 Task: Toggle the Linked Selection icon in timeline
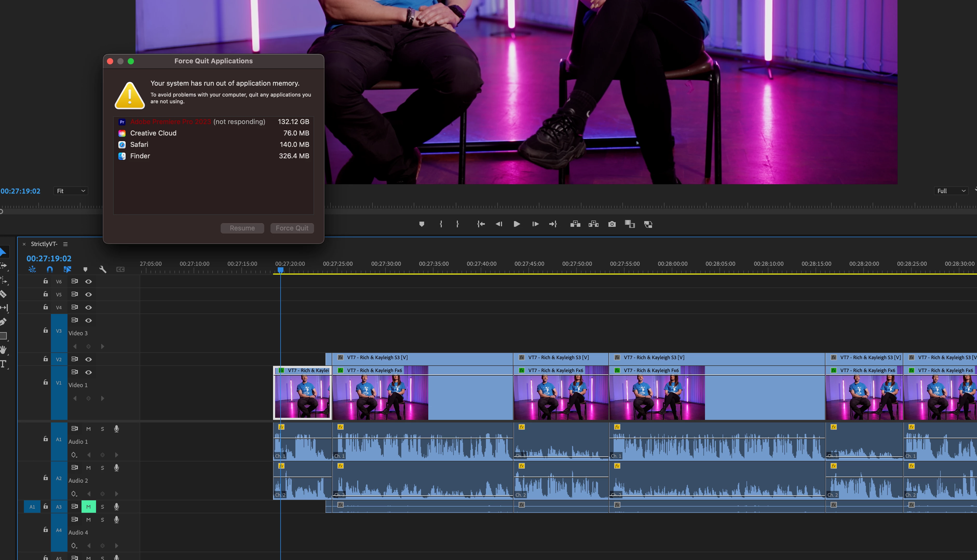67,269
